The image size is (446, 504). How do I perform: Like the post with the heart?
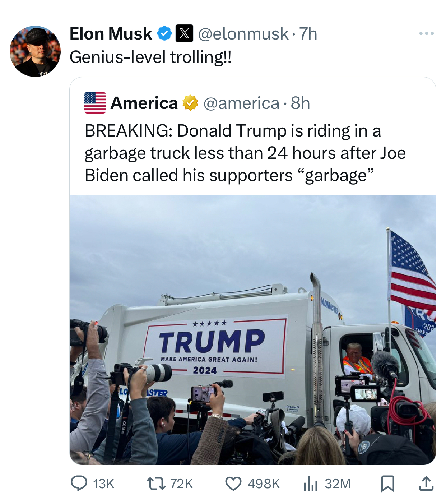point(233,483)
